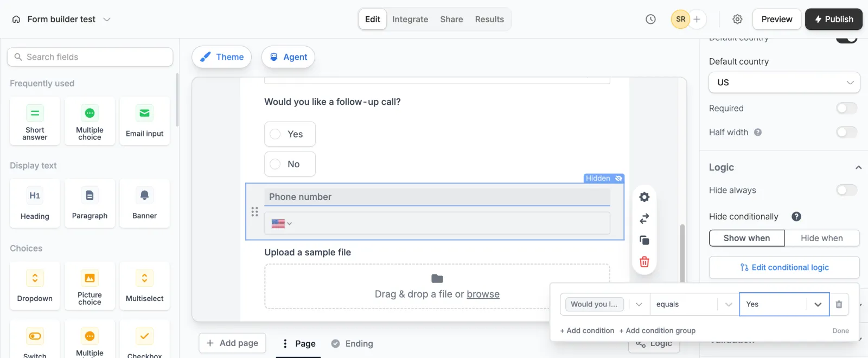Toggle the Half width switch
Viewport: 868px width, 358px height.
pyautogui.click(x=846, y=132)
